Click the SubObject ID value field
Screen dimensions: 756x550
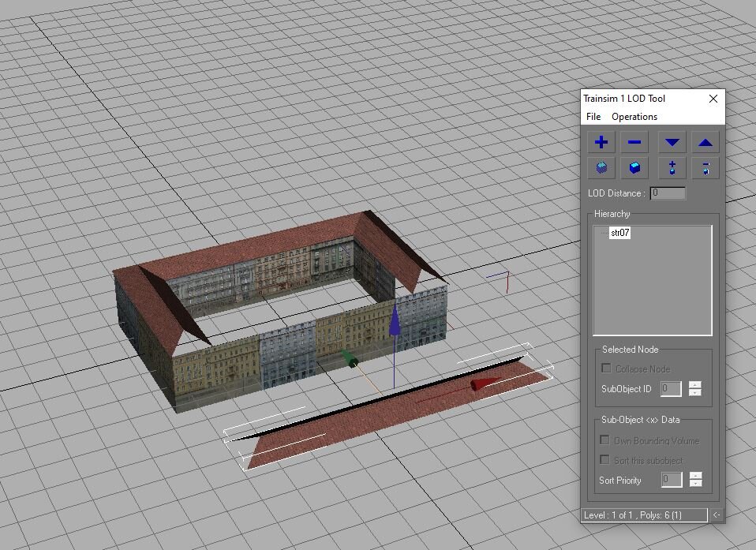(671, 388)
